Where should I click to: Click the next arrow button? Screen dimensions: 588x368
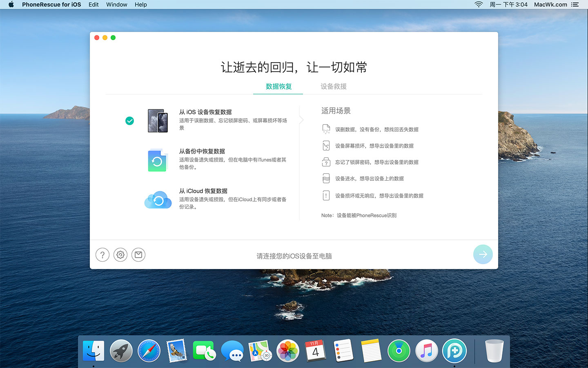483,254
